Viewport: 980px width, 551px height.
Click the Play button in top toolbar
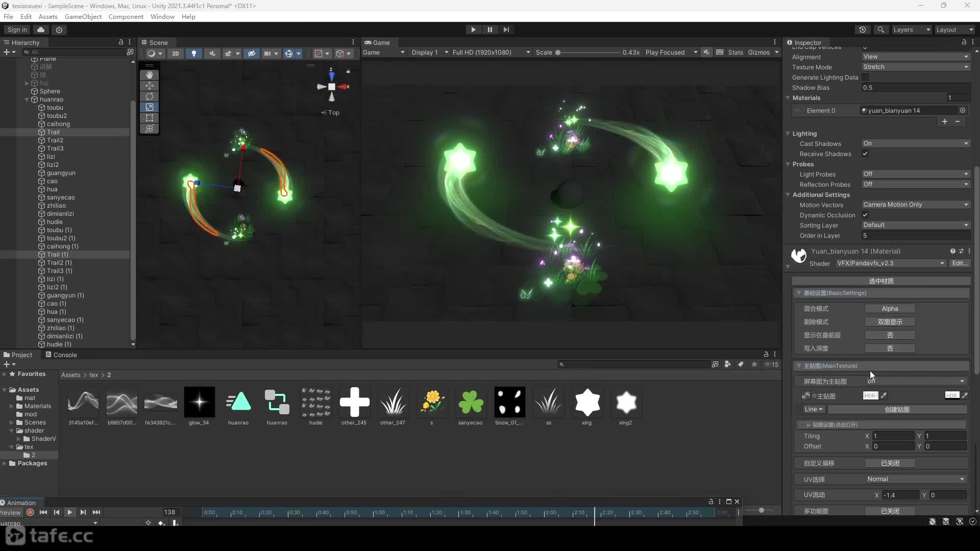(473, 30)
